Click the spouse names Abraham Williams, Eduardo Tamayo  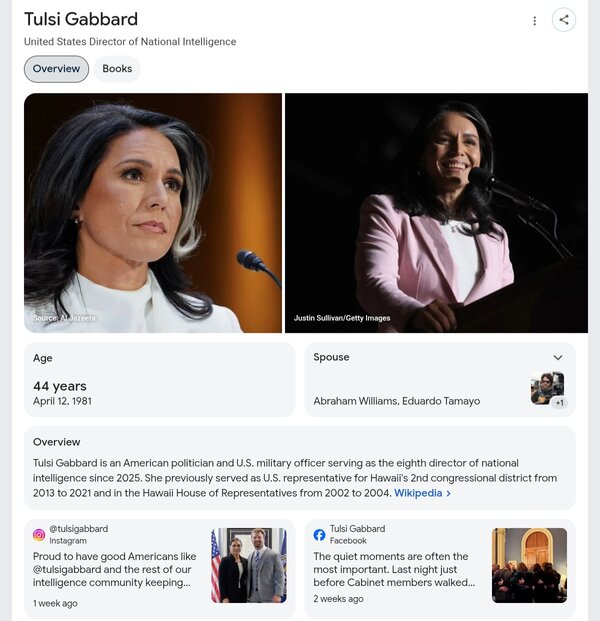coord(396,401)
